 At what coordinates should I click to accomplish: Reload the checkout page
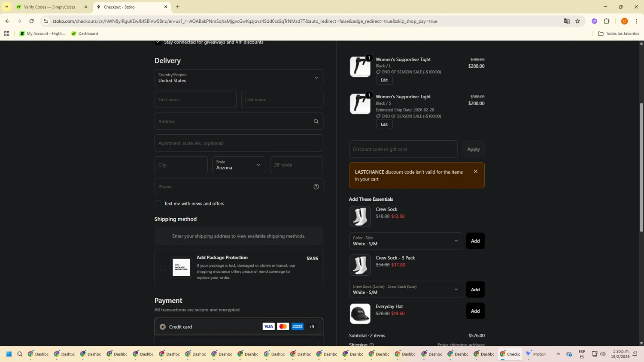pyautogui.click(x=31, y=21)
